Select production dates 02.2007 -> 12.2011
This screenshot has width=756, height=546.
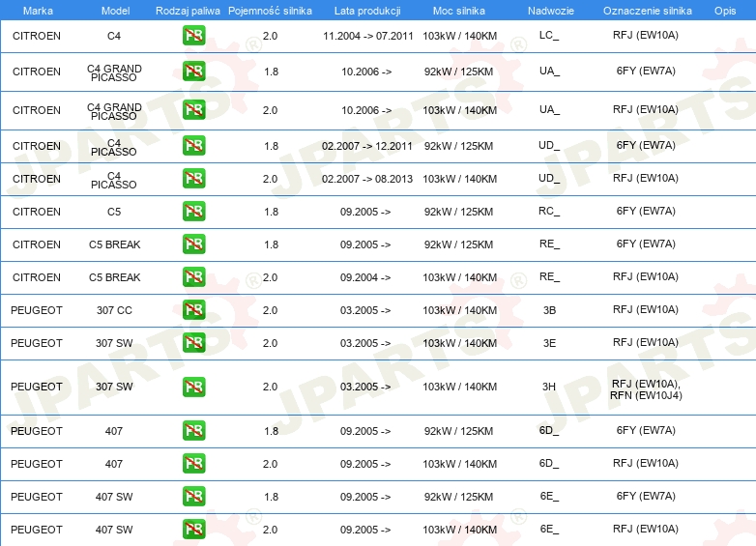click(367, 146)
